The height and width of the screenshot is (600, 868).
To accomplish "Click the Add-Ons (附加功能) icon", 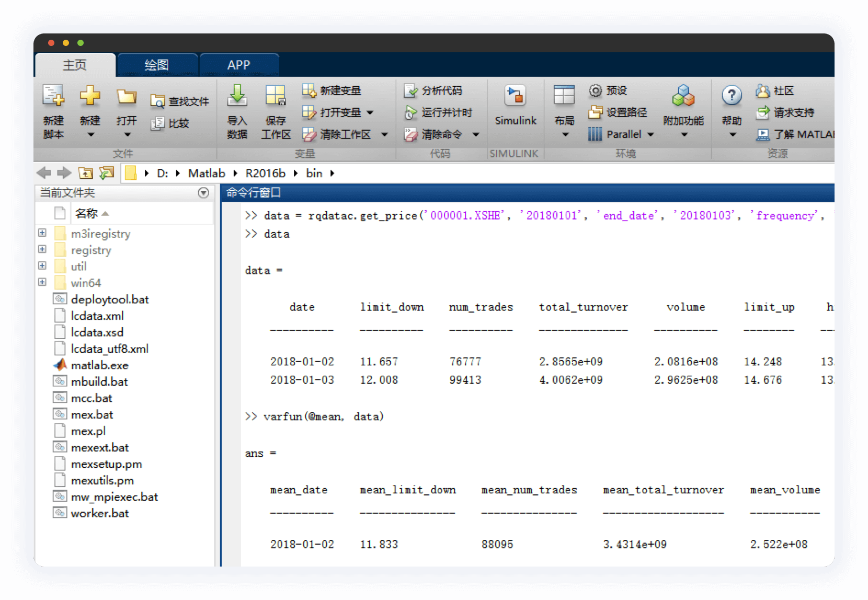I will click(x=683, y=97).
